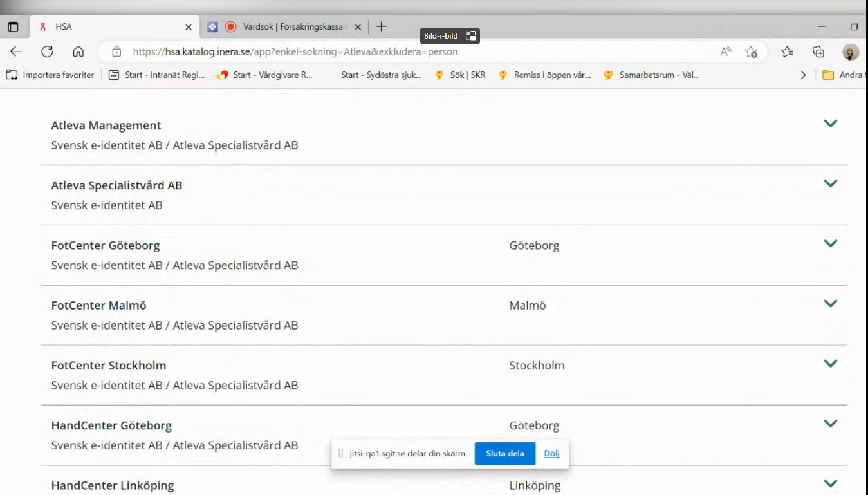Open a new tab with plus icon
The height and width of the screenshot is (495, 868).
coord(382,26)
